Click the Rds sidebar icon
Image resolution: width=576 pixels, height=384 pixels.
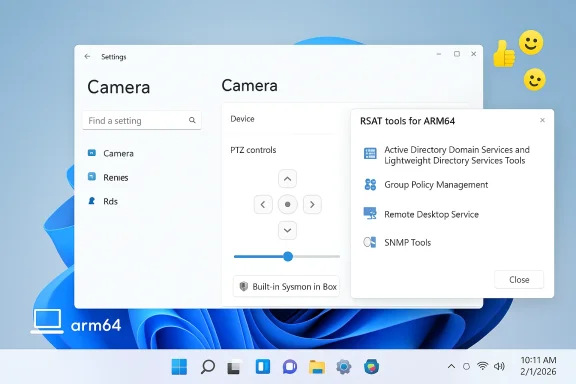[92, 201]
